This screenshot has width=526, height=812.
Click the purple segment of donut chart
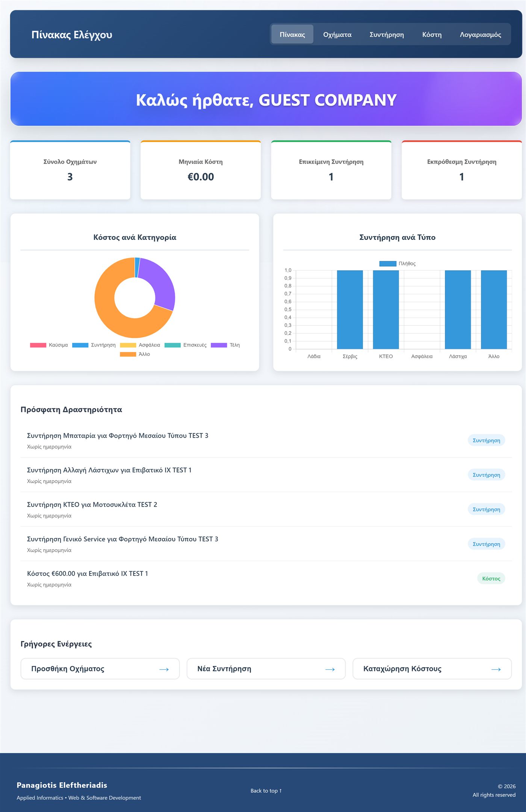click(160, 282)
